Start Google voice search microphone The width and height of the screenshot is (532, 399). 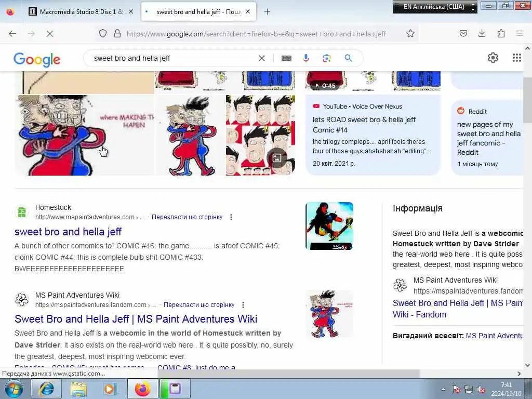tap(306, 58)
